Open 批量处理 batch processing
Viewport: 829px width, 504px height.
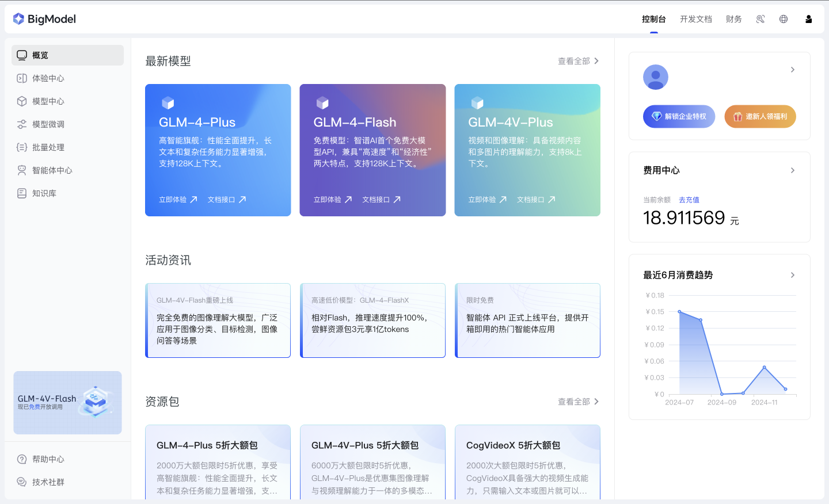coord(67,147)
